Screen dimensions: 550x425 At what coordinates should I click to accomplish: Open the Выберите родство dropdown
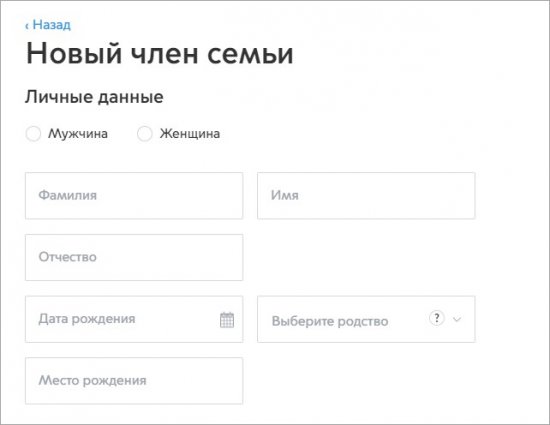coord(366,319)
